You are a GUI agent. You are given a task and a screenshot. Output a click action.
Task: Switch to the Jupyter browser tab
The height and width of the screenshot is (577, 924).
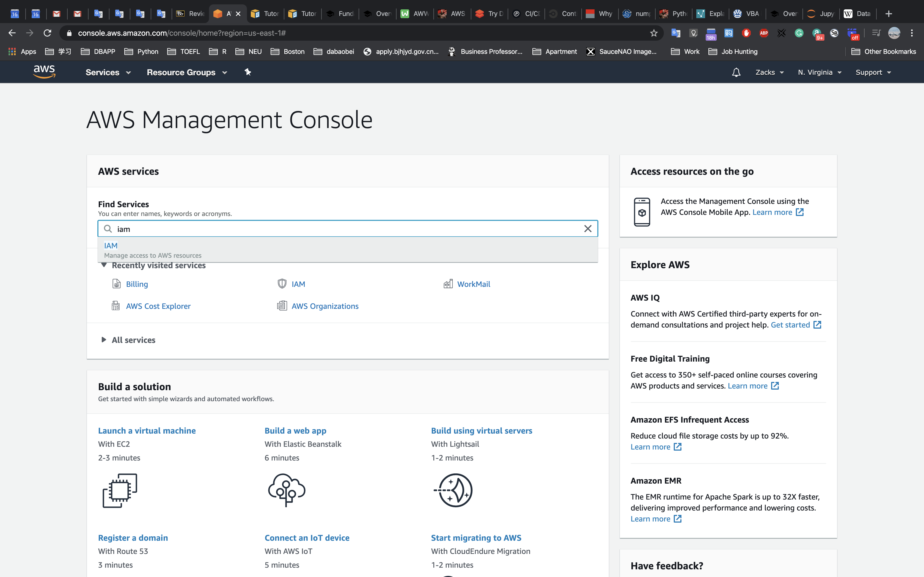pos(821,14)
